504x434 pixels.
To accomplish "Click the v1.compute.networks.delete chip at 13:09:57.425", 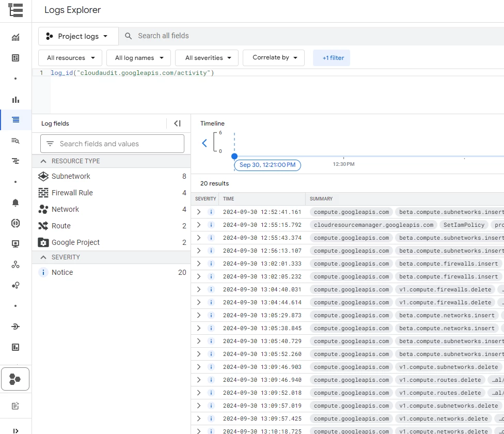I will pos(444,419).
